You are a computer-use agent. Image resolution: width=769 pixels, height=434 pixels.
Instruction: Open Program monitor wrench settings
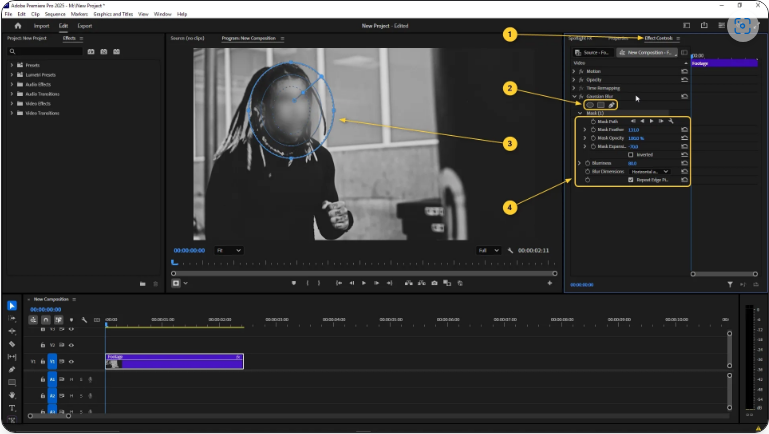511,250
